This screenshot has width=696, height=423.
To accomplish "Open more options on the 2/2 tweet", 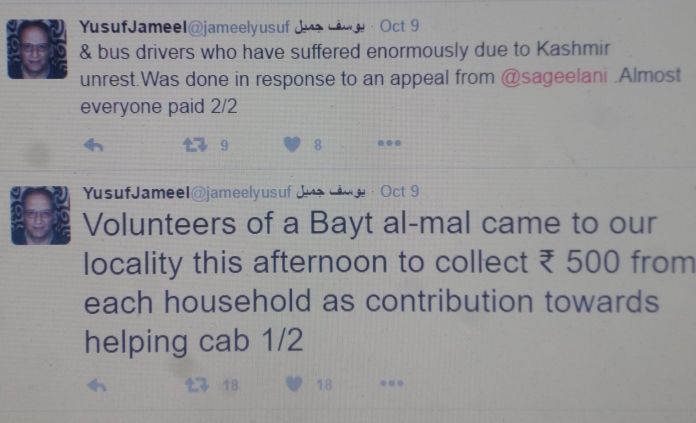I will click(x=389, y=143).
